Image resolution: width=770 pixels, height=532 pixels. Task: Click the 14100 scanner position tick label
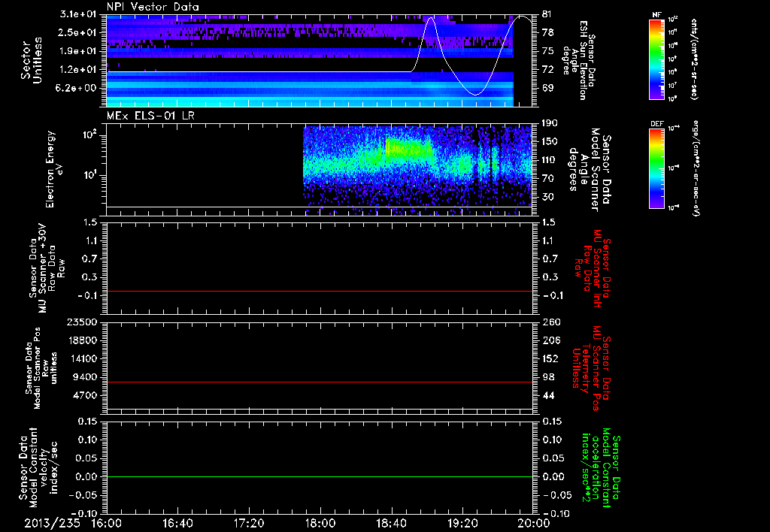point(83,358)
